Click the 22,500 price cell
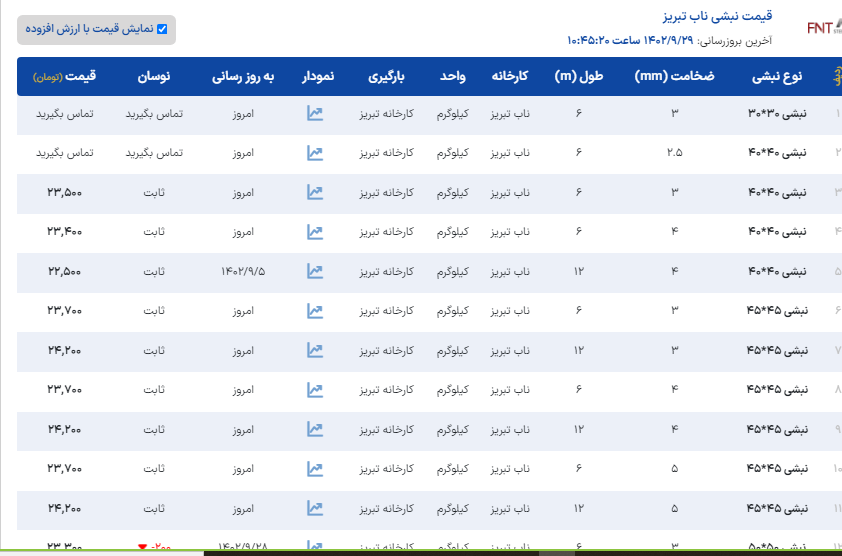Viewport: 842px width, 556px height. 65,272
